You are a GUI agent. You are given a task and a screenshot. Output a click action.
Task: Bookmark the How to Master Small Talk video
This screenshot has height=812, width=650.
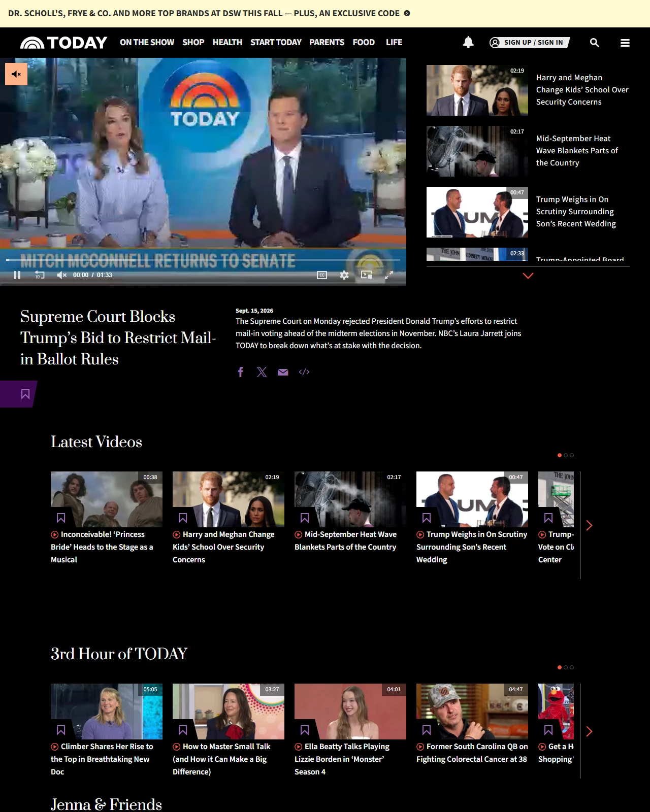click(x=183, y=730)
